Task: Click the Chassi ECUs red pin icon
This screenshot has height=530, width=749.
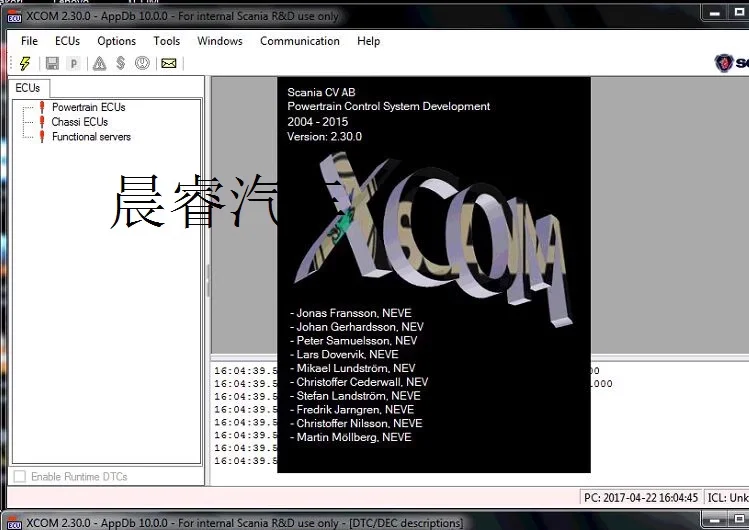Action: pos(42,122)
